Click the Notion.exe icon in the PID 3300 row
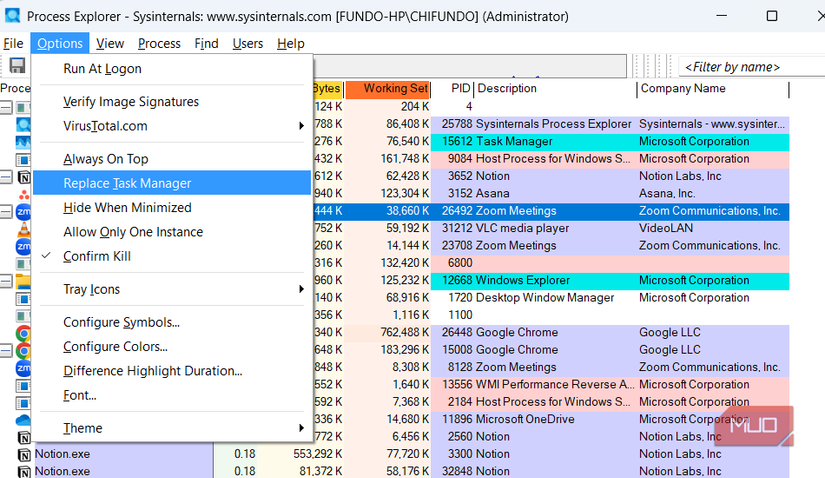 [x=24, y=455]
